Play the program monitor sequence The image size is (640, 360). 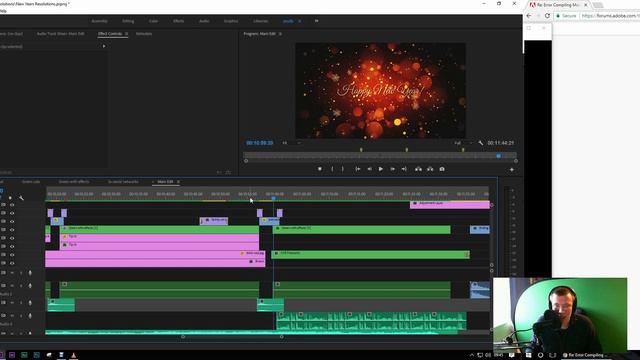pos(380,169)
